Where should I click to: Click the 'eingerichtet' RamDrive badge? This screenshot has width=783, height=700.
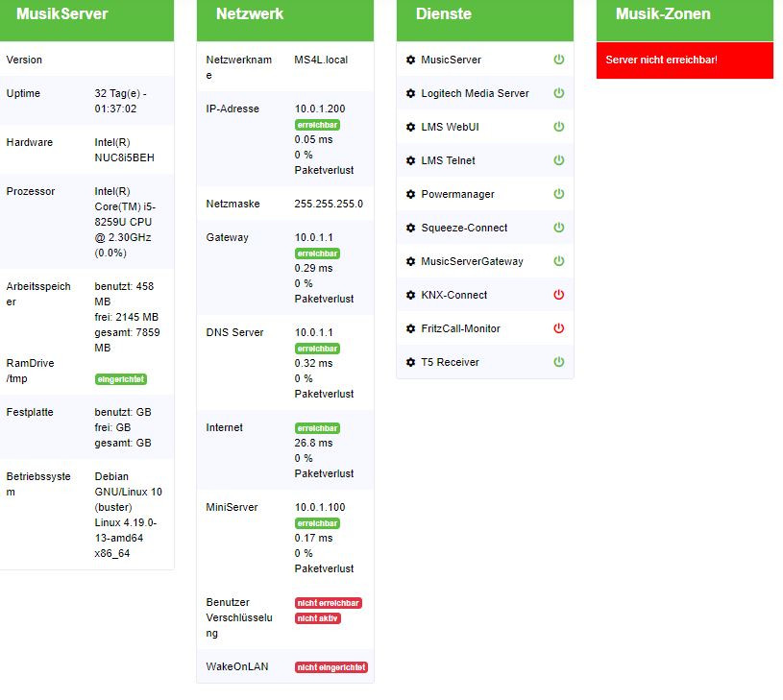pos(121,379)
